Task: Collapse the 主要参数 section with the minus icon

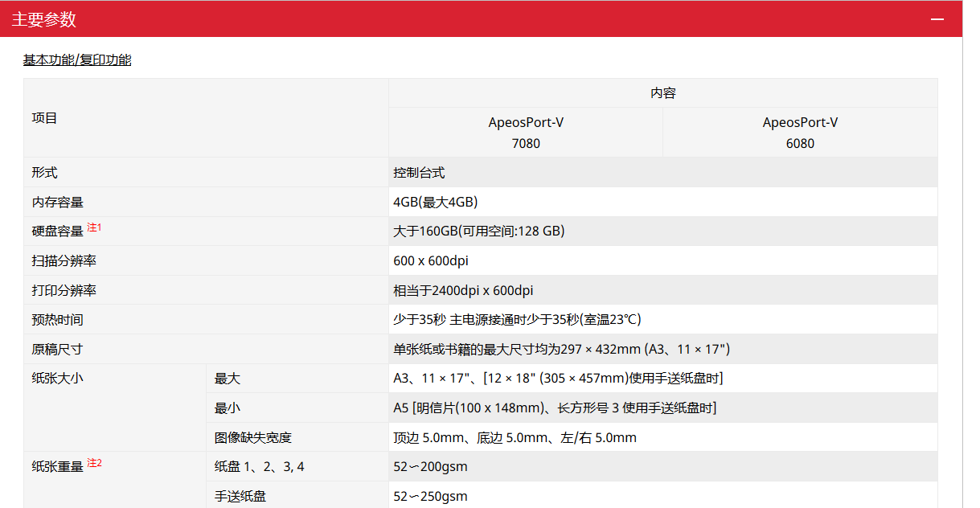Action: point(937,18)
